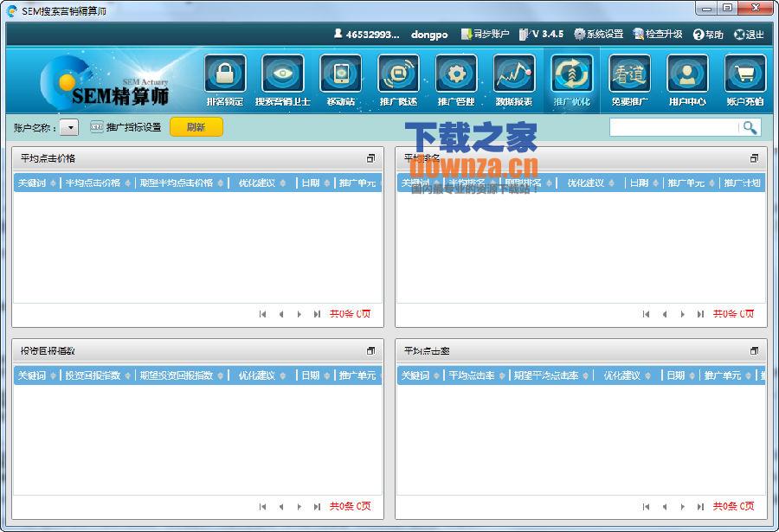Click 检查升级 to check updates
779x532 pixels.
click(658, 34)
